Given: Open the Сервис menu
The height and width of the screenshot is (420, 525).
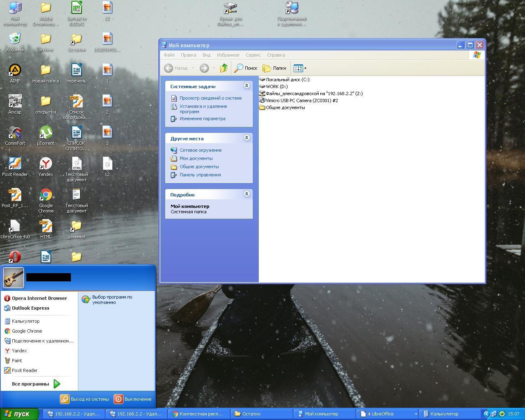Looking at the screenshot, I should click(x=253, y=55).
